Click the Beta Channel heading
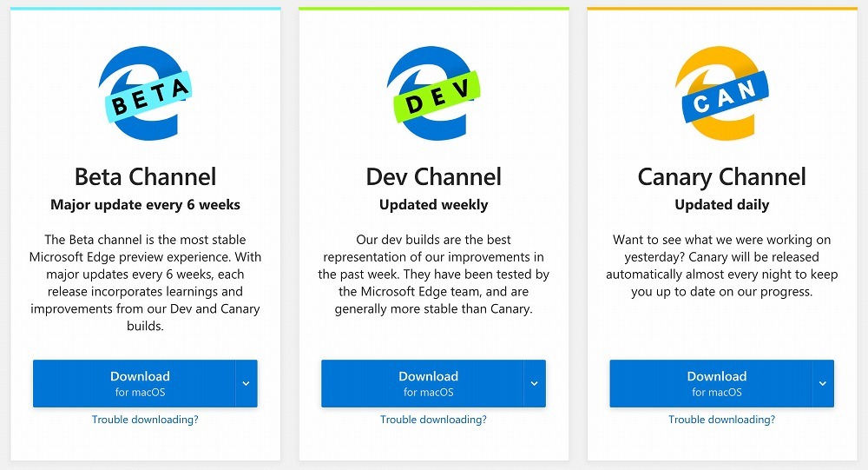This screenshot has width=868, height=470. tap(145, 176)
